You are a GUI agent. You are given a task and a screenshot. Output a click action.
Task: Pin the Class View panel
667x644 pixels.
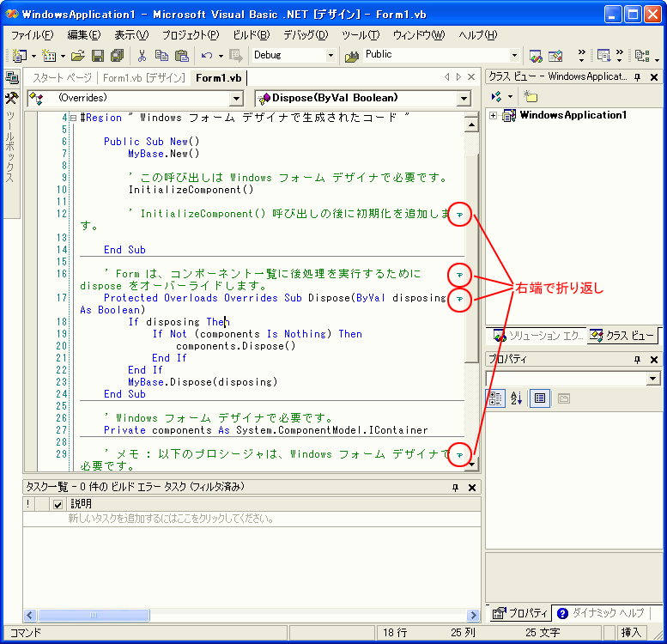637,77
